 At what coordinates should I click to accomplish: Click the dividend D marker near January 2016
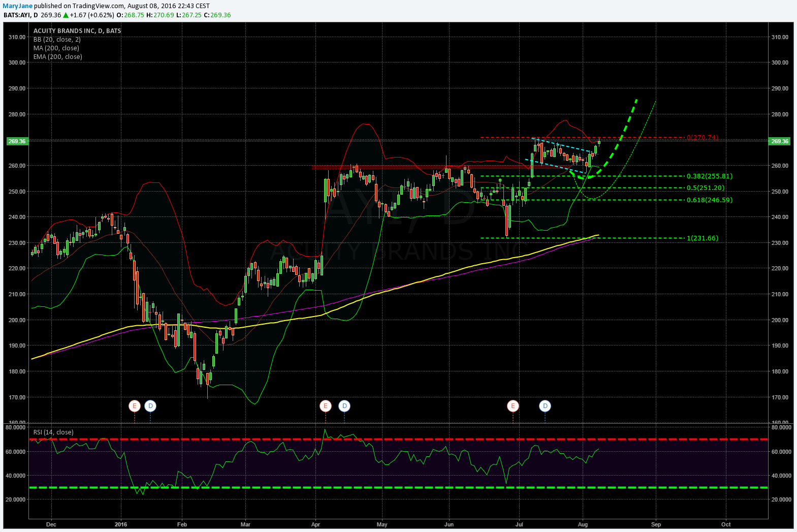pos(150,405)
